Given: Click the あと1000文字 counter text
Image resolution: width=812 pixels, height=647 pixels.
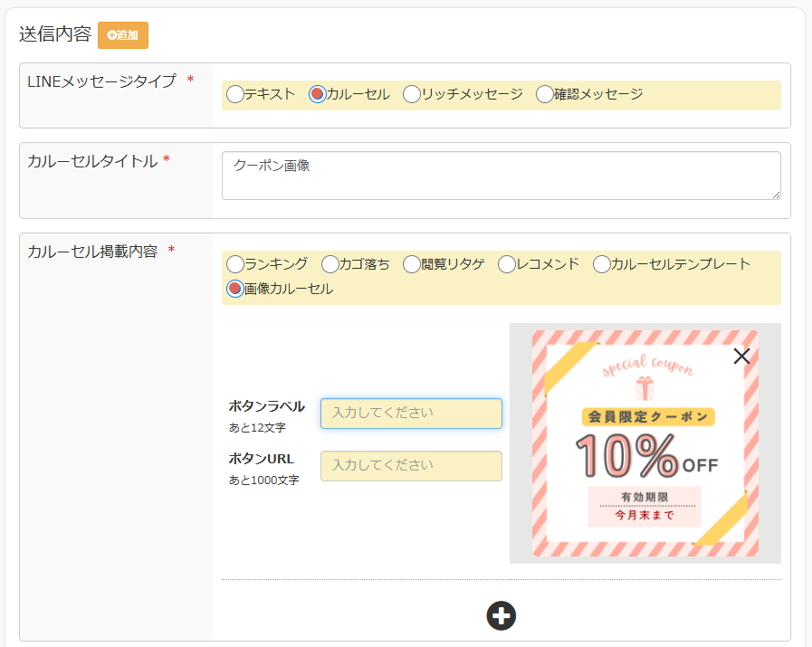Looking at the screenshot, I should click(x=263, y=480).
